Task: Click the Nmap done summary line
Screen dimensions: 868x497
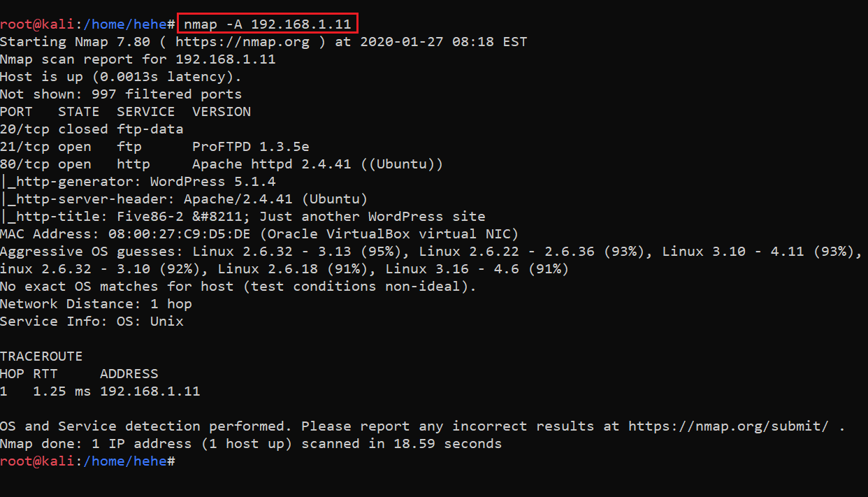Action: tap(250, 444)
